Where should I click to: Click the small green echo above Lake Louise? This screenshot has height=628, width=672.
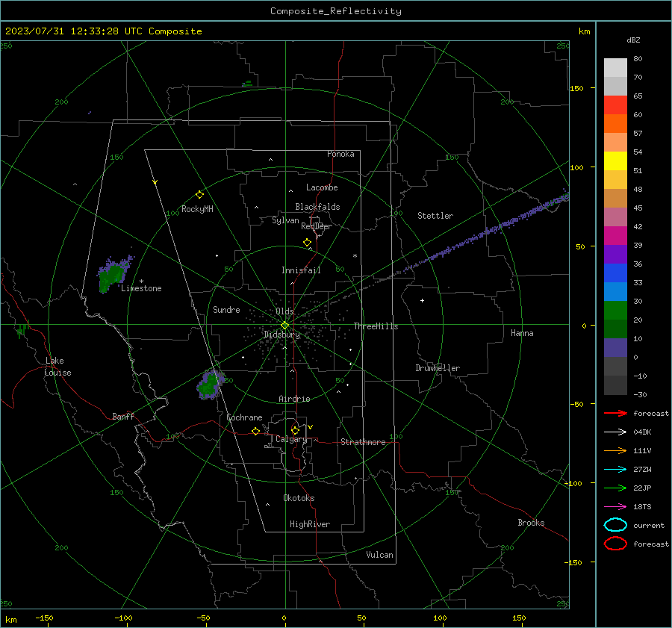coord(22,329)
